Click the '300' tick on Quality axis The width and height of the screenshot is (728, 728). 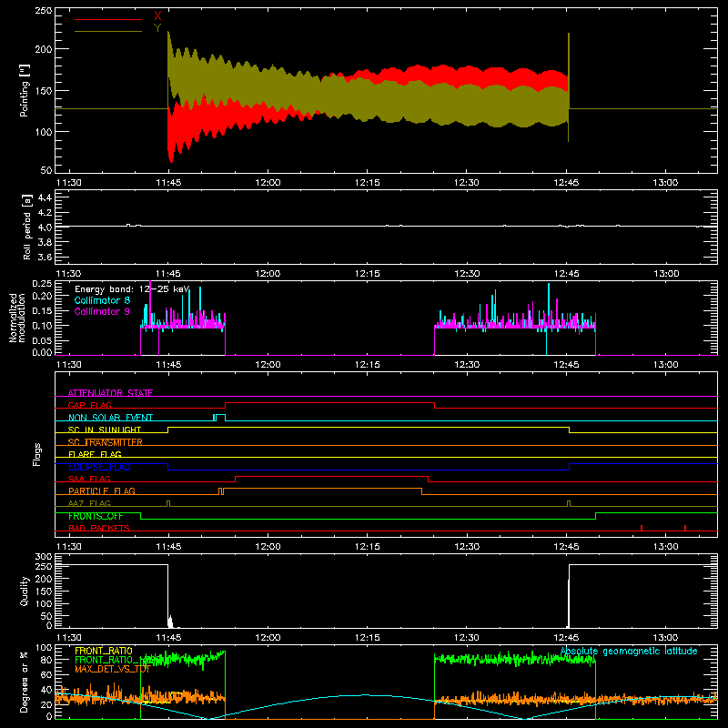tap(44, 557)
